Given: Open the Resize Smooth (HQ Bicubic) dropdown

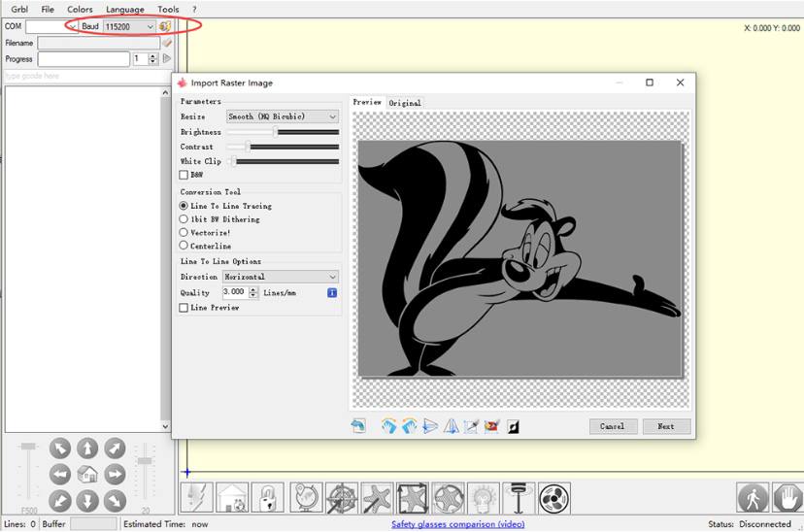Looking at the screenshot, I should (x=283, y=116).
